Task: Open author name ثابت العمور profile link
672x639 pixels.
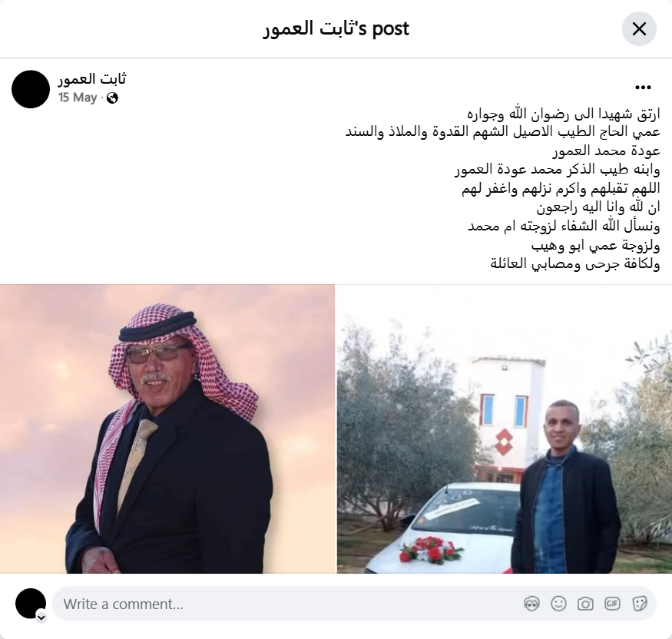Action: [x=92, y=79]
